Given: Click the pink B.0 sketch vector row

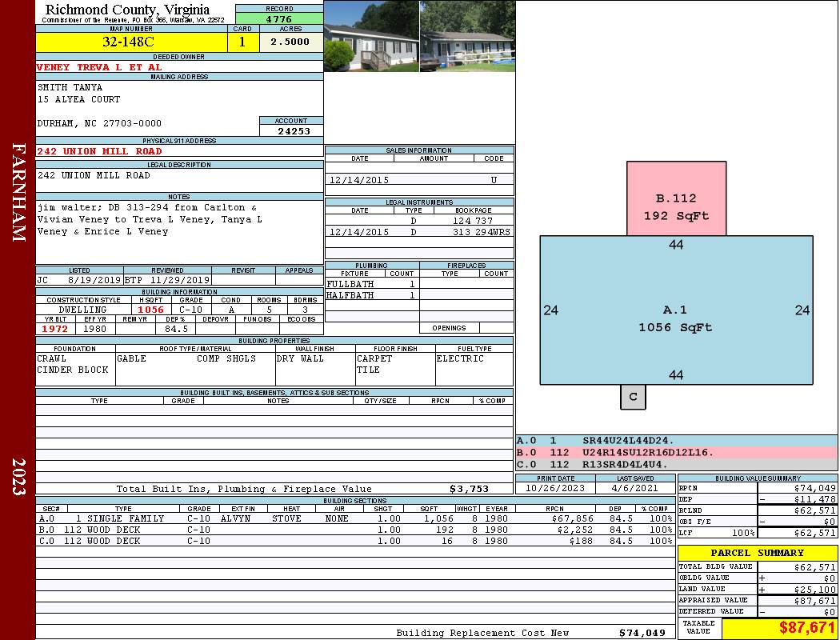Looking at the screenshot, I should point(676,453).
